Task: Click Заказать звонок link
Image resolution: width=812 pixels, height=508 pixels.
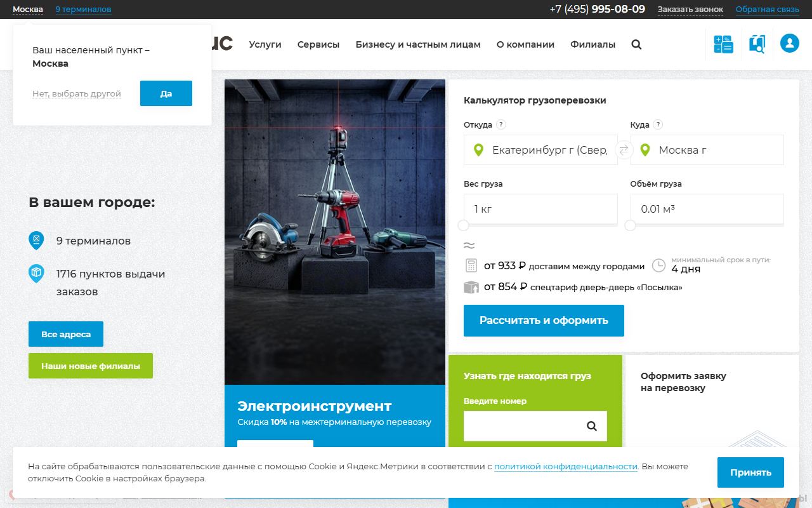Action: click(690, 10)
